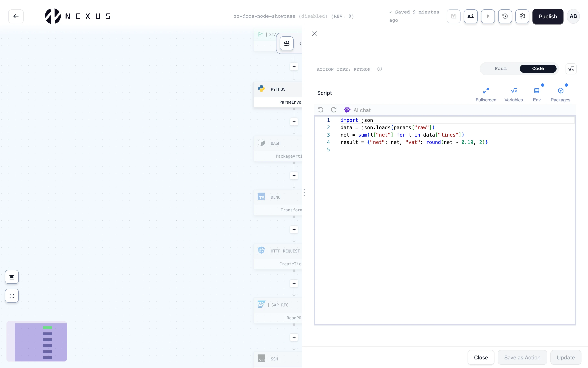Image resolution: width=588 pixels, height=368 pixels.
Task: Select the Deno Transform node
Action: point(278,203)
